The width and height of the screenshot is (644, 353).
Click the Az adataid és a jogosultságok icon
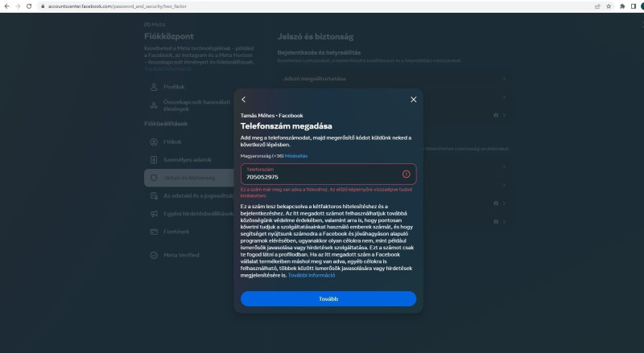coord(154,195)
